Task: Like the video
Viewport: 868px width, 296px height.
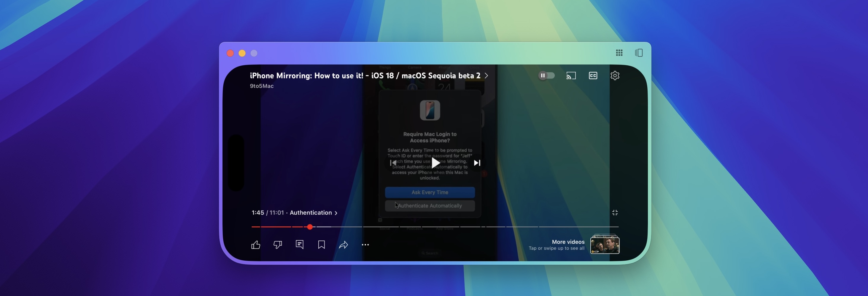Action: (x=256, y=245)
